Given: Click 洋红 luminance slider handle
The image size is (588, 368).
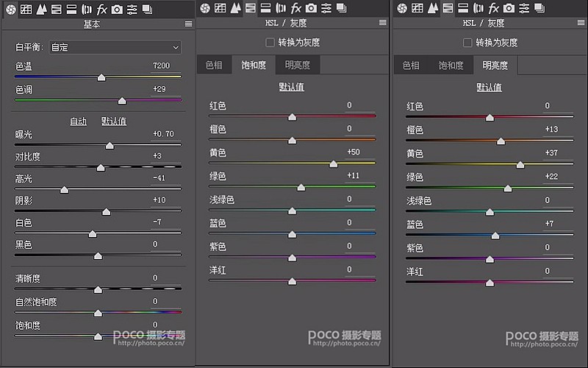Looking at the screenshot, I should click(490, 283).
